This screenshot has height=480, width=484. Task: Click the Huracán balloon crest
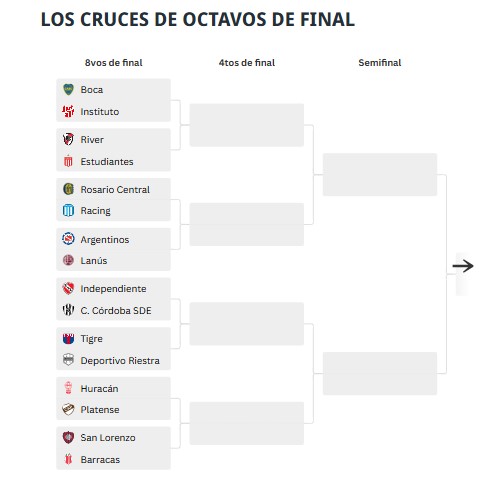tap(68, 388)
